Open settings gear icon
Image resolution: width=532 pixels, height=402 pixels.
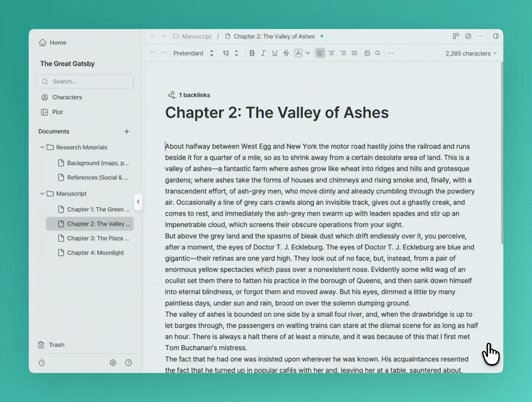(113, 363)
